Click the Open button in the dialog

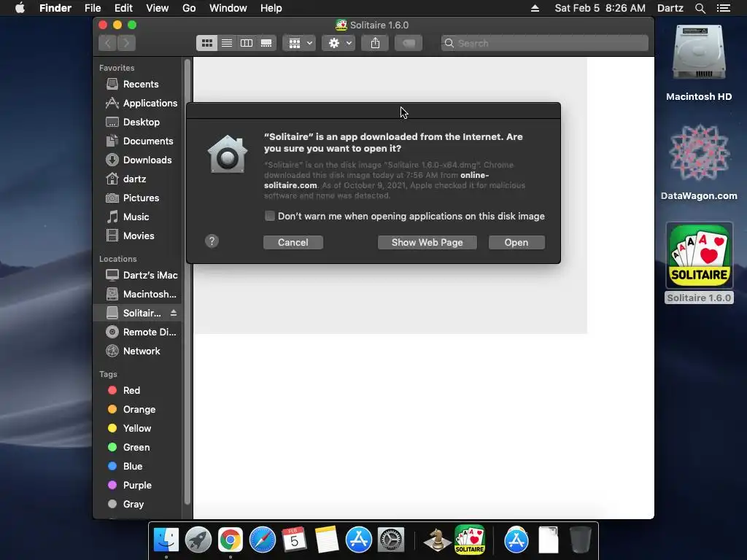[x=516, y=242]
